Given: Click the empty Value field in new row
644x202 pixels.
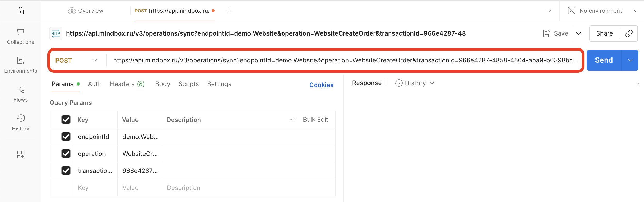Looking at the screenshot, I should [140, 188].
